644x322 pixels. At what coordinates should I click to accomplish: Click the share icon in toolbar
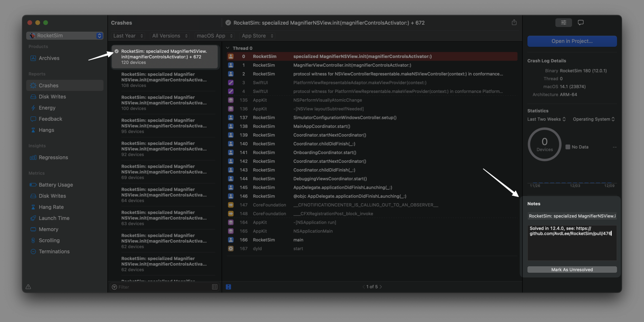point(514,22)
